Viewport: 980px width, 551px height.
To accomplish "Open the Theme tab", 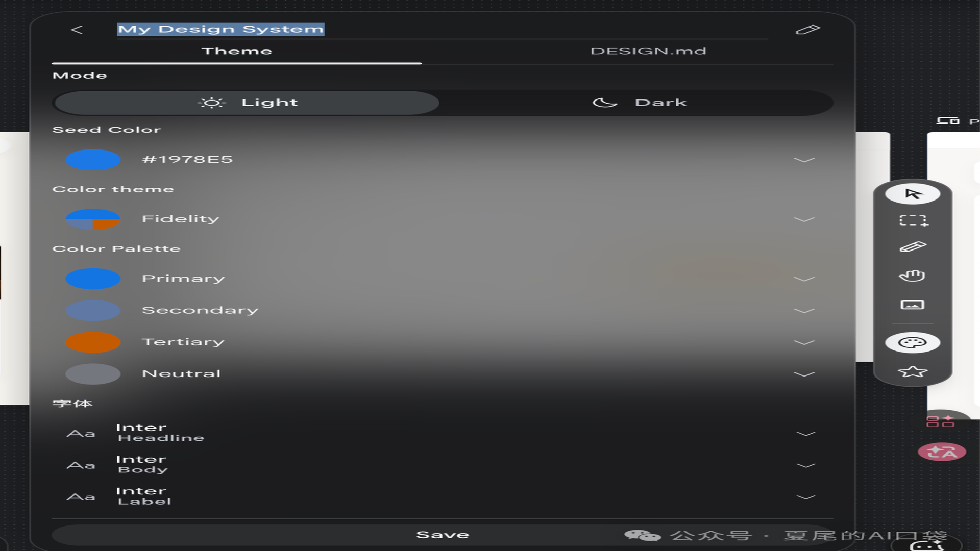I will point(237,51).
